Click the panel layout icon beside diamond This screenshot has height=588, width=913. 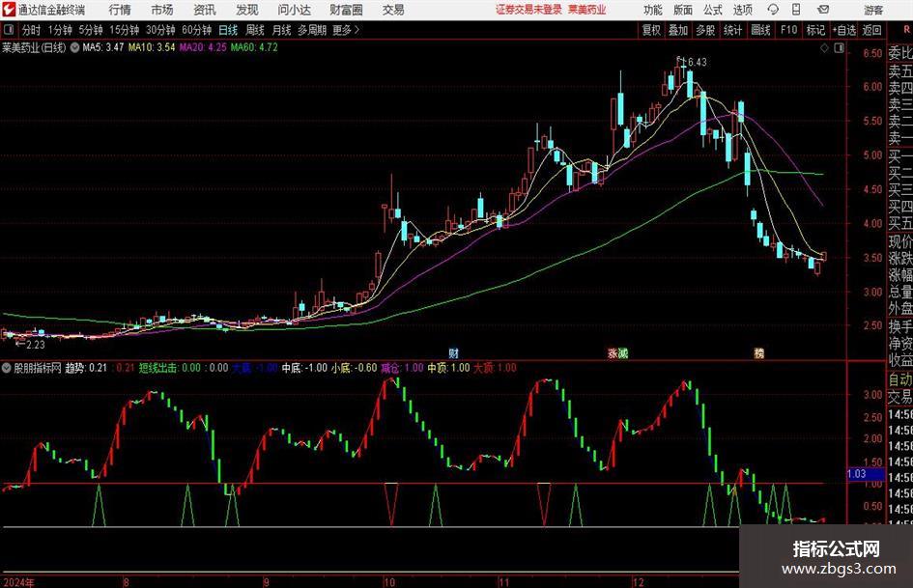(839, 48)
